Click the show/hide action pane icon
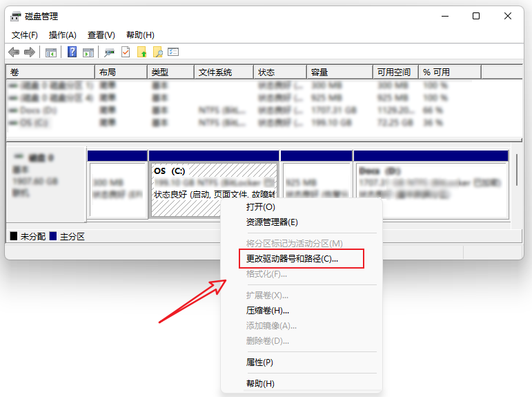The width and height of the screenshot is (532, 397). [88, 52]
